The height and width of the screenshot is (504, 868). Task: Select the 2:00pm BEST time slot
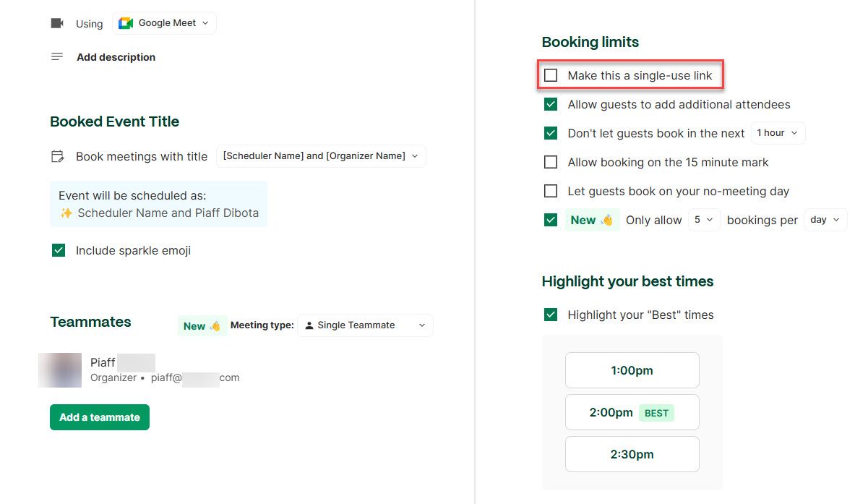(632, 412)
